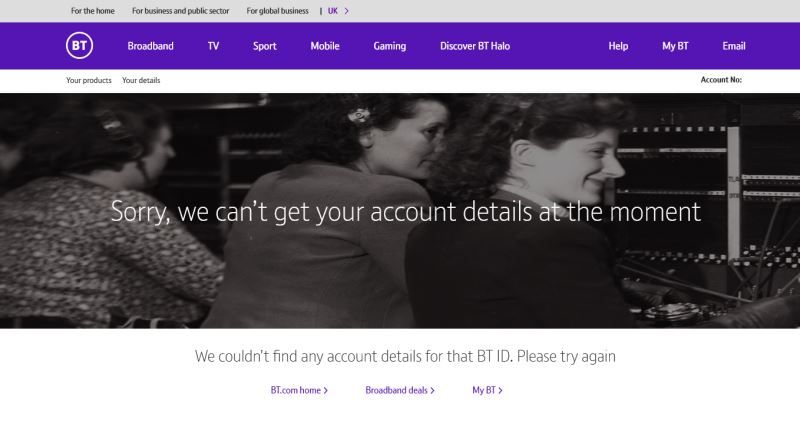Visit Discover BT Halo page

(x=475, y=46)
